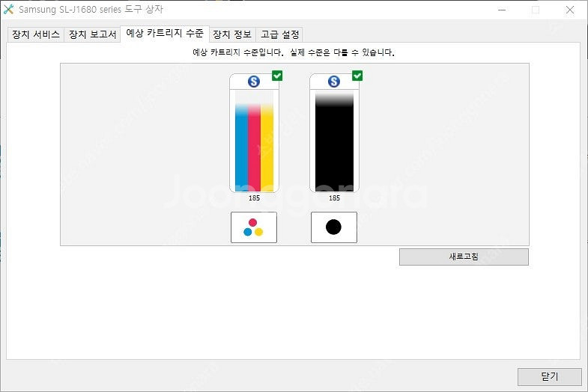This screenshot has width=588, height=392.
Task: Select the 예상 카트리지 수준 tab
Action: (165, 34)
